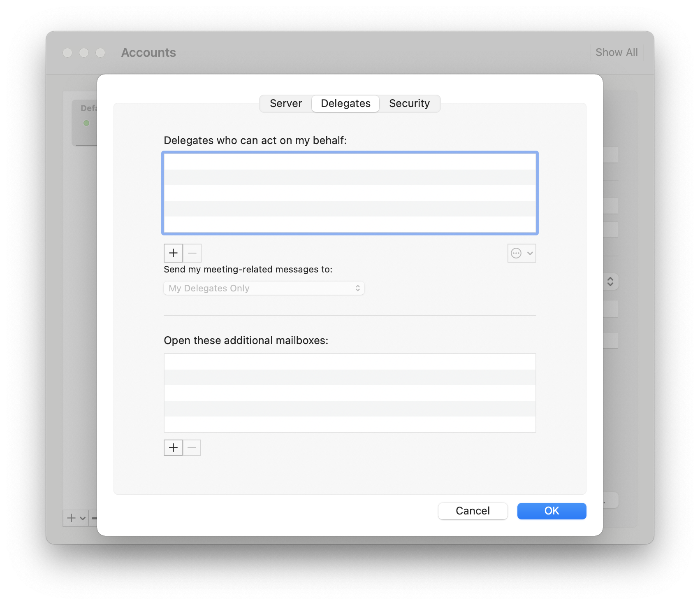The width and height of the screenshot is (700, 605).
Task: Switch to the Server tab
Action: [x=285, y=103]
